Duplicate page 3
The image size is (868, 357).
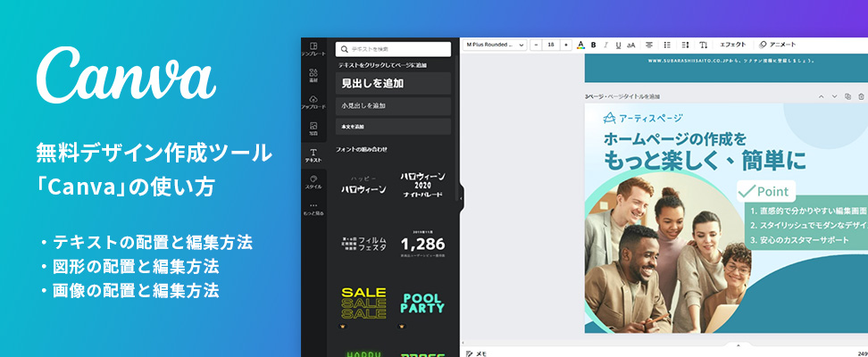(x=847, y=96)
